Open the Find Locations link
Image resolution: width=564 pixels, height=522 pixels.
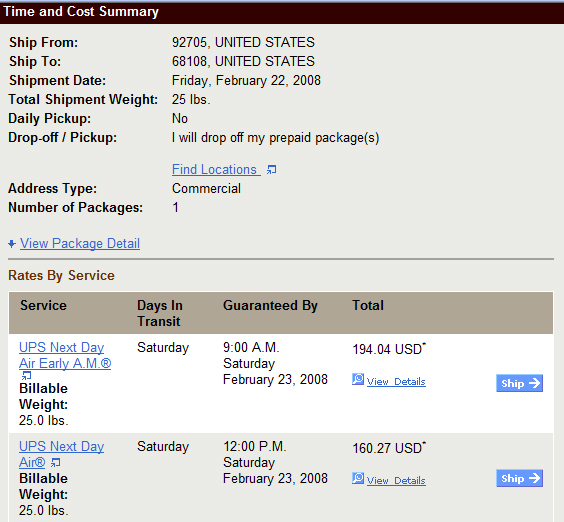(216, 169)
